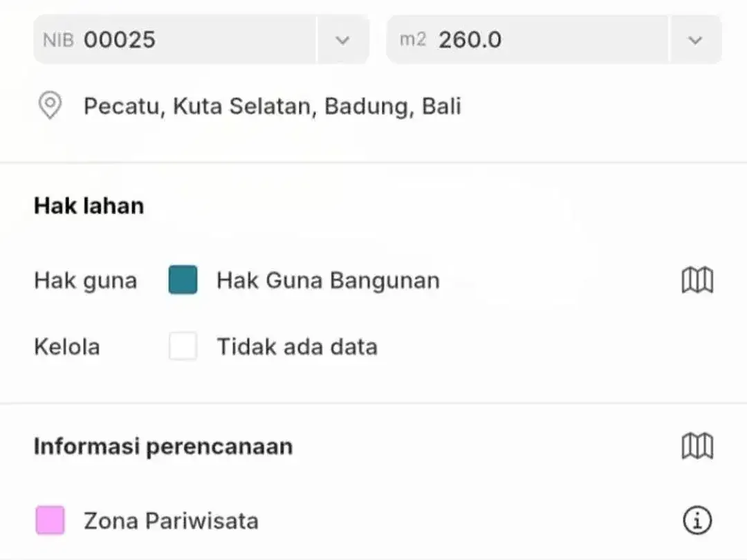Expand the NIB 00025 dropdown arrow

342,40
